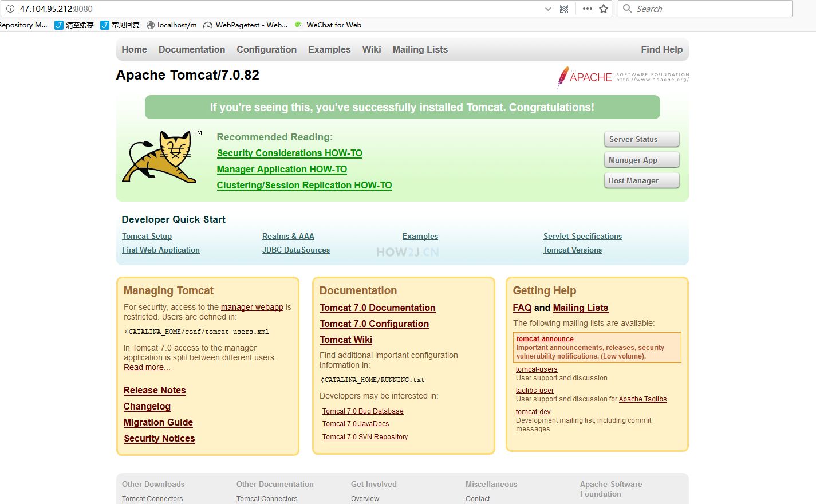Image resolution: width=816 pixels, height=504 pixels.
Task: Open Tomcat 7.0 Bug Database link
Action: 362,411
